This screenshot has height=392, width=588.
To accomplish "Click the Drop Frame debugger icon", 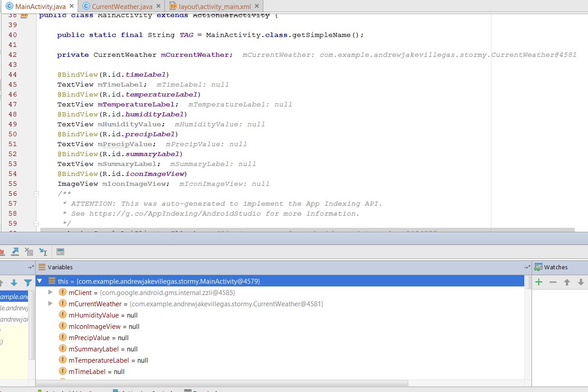I will (29, 252).
